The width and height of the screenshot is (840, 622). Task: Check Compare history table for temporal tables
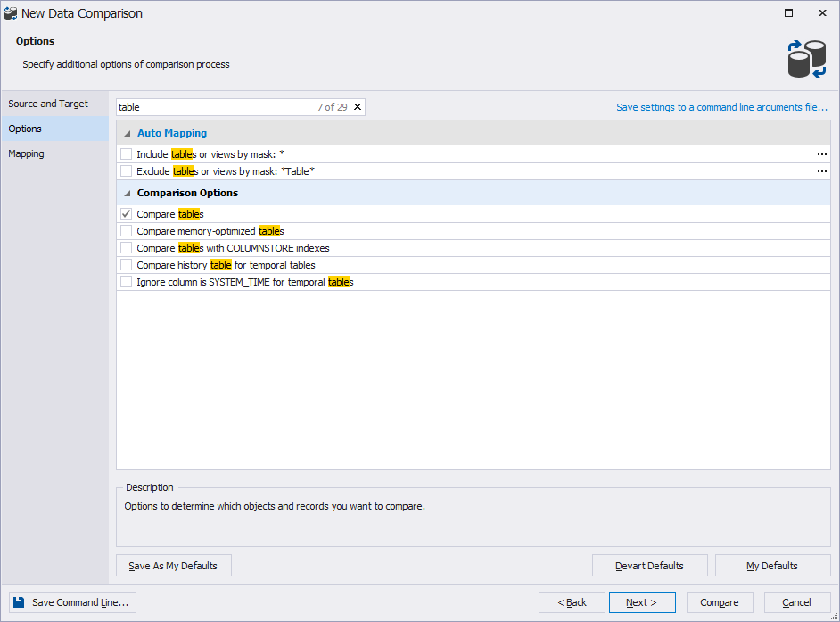click(x=127, y=265)
